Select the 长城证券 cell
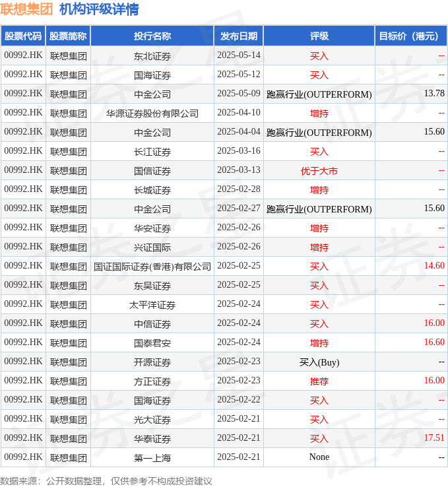Screen dimensions: 448x487 (152, 190)
